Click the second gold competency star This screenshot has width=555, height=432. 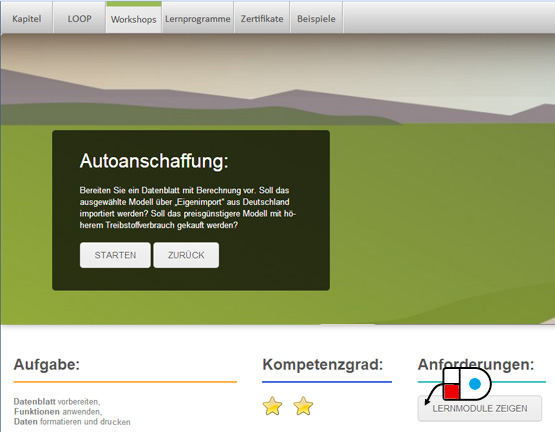[x=303, y=406]
